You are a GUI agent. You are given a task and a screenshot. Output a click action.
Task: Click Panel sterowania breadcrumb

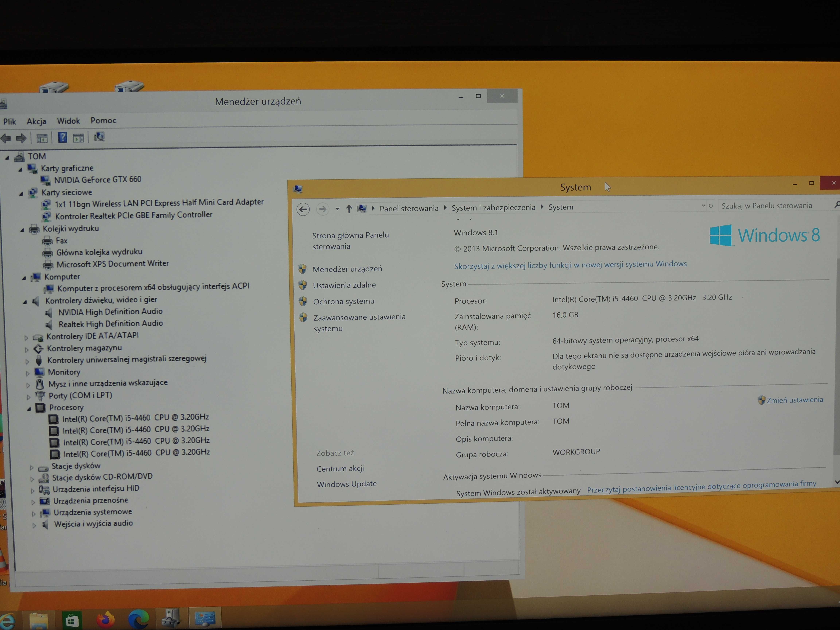(409, 208)
